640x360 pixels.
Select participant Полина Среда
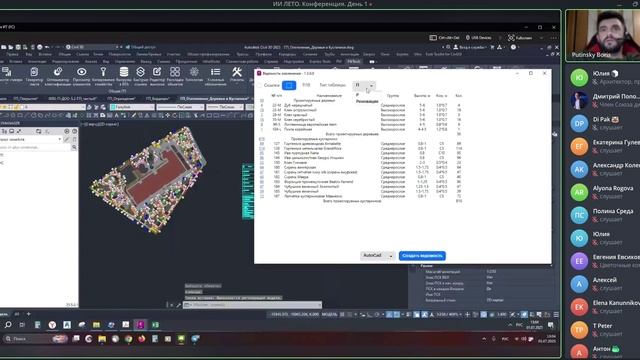pos(604,215)
